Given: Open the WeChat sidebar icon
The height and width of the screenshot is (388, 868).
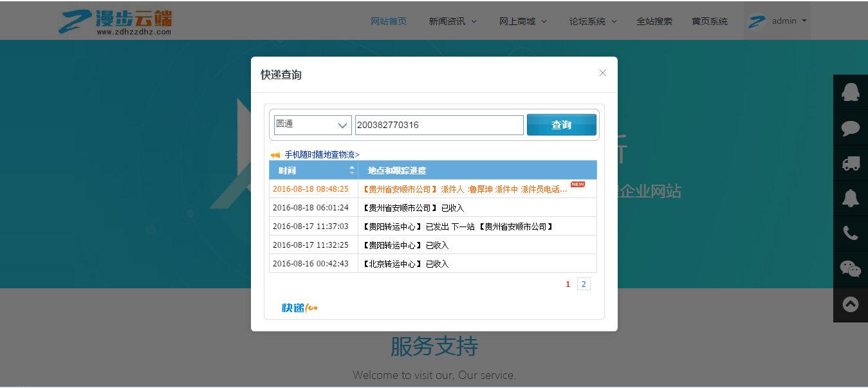Looking at the screenshot, I should (x=851, y=269).
